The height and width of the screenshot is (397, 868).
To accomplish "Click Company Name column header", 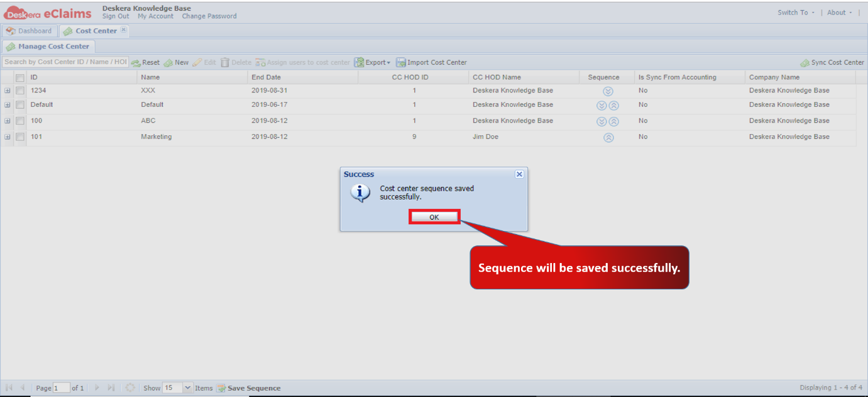I will (800, 77).
